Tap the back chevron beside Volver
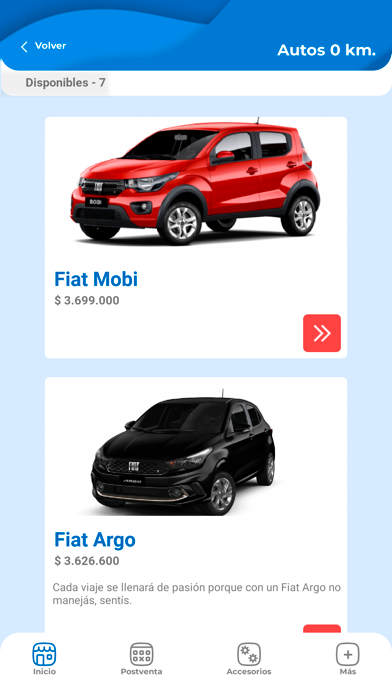Screen dimensions: 392x696 point(24,47)
